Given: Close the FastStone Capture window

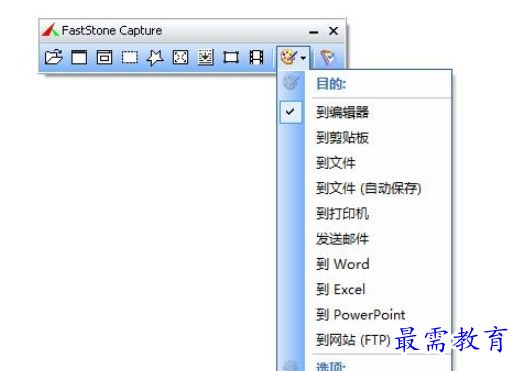Looking at the screenshot, I should (x=333, y=31).
